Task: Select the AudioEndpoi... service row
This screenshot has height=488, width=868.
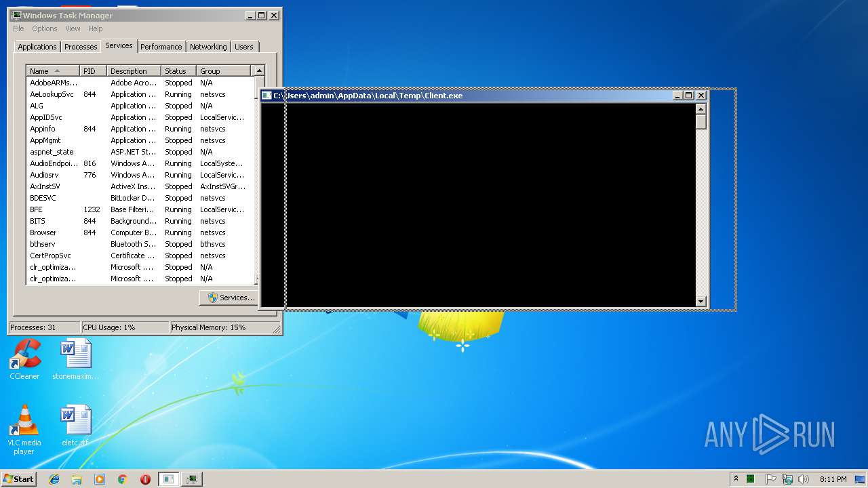Action: (140, 163)
